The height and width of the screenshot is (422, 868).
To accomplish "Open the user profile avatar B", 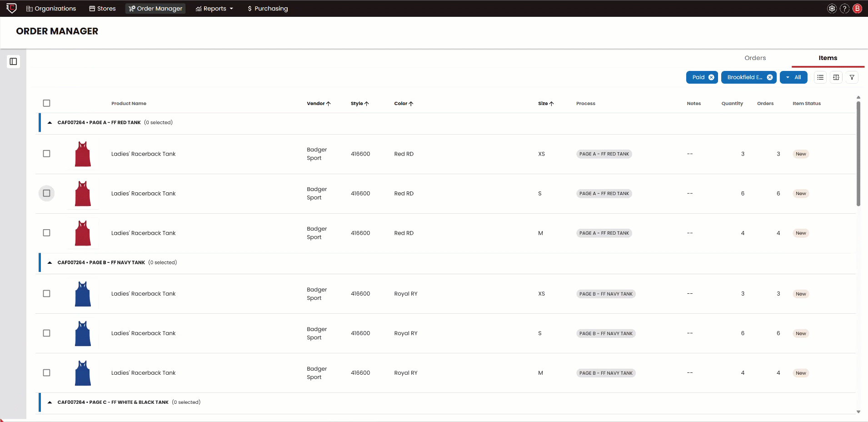I will [x=858, y=9].
